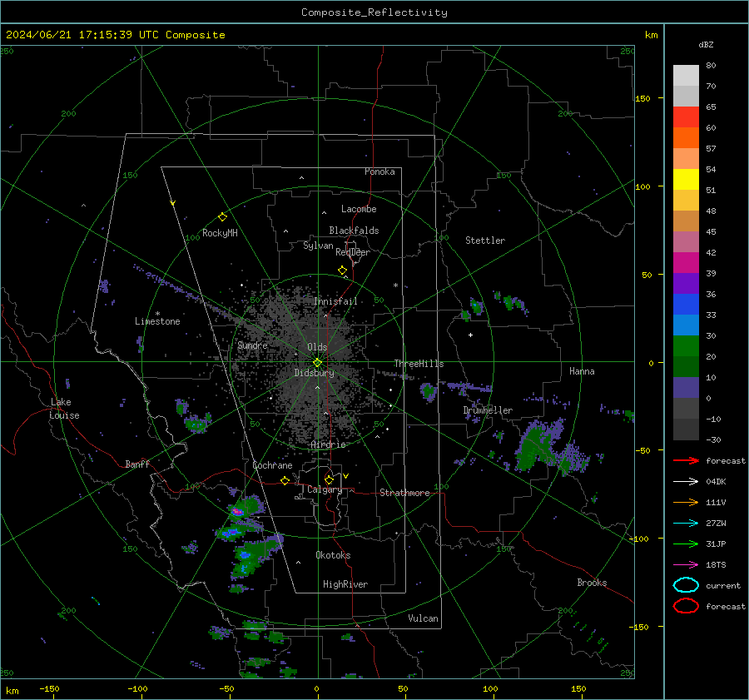Click the white 04DK arrow in legend
The height and width of the screenshot is (700, 749).
tap(686, 482)
